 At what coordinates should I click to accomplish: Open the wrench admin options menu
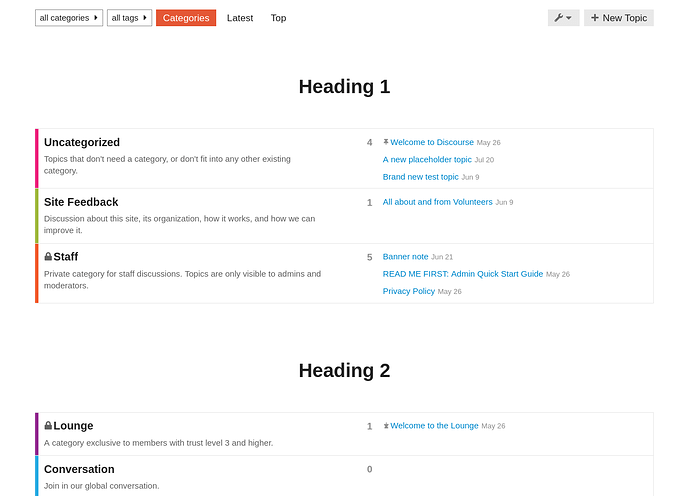coord(563,18)
